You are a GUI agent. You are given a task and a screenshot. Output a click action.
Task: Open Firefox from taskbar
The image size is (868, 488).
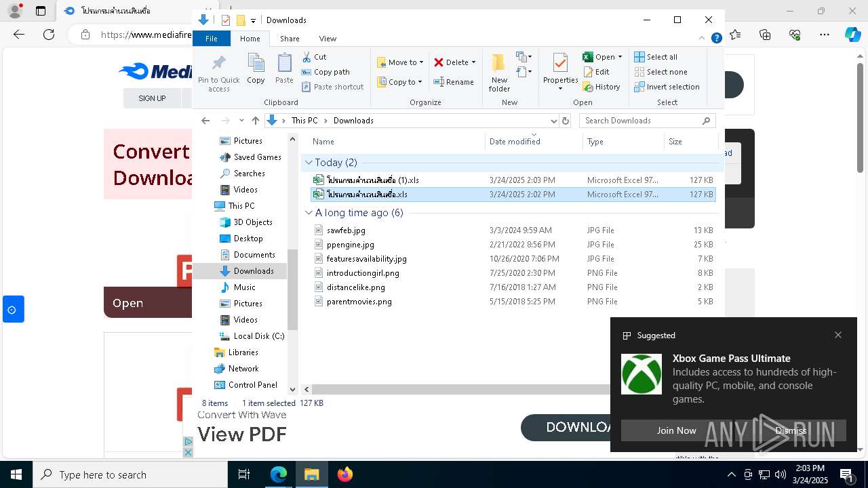[345, 474]
